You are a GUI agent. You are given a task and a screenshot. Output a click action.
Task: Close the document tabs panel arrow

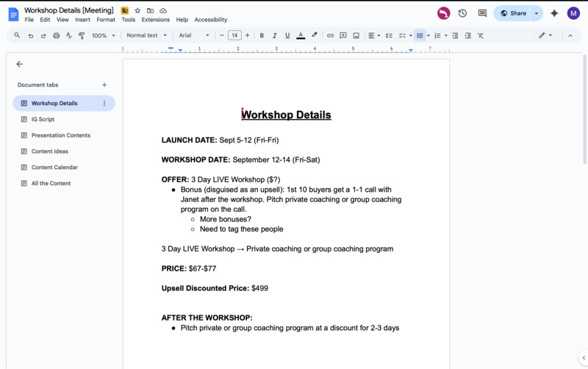tap(20, 64)
